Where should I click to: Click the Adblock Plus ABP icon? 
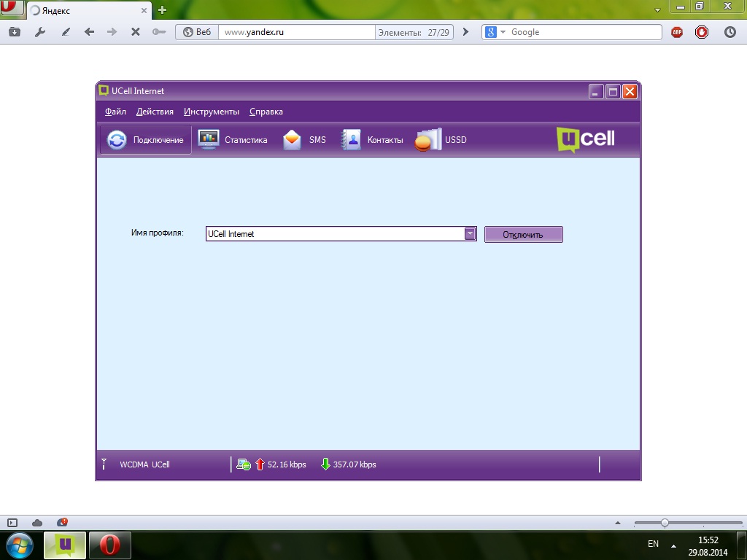click(677, 32)
